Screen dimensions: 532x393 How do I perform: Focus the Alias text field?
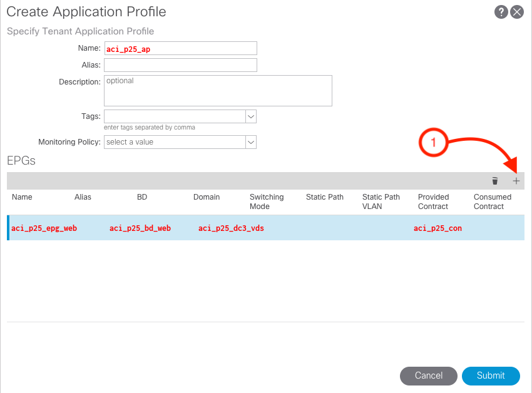pyautogui.click(x=180, y=65)
